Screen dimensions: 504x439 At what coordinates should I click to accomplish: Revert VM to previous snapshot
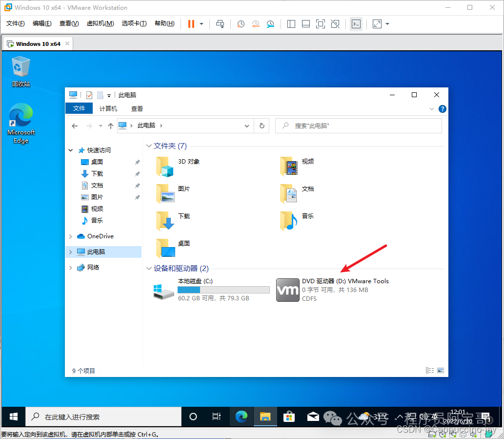(x=256, y=24)
